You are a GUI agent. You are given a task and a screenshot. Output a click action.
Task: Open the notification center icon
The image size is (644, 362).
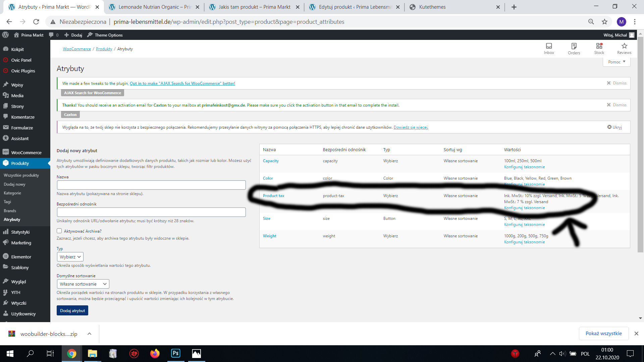[x=630, y=353]
